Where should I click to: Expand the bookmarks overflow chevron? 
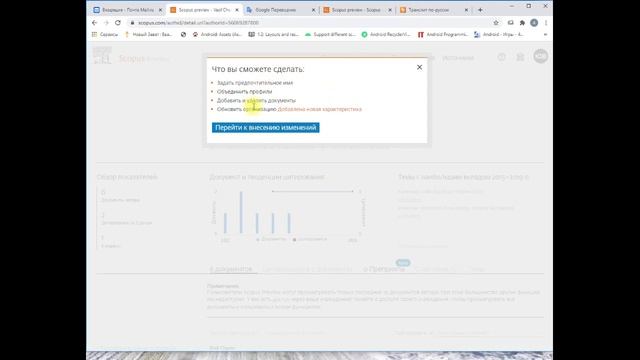545,35
